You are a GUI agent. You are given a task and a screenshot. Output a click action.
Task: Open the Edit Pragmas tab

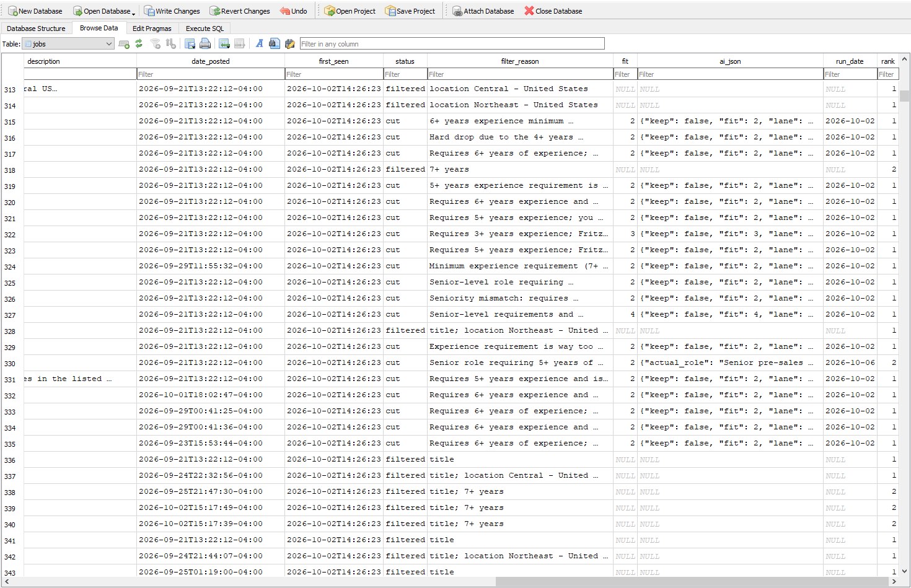point(152,29)
